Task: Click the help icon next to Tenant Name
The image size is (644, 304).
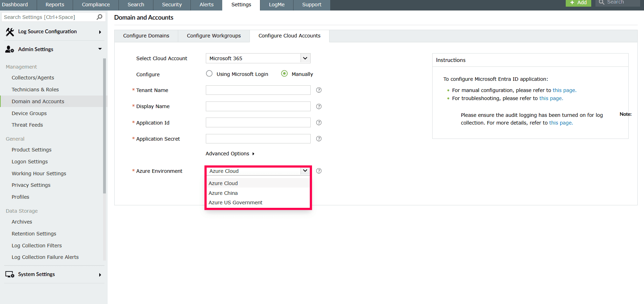Action: point(319,90)
